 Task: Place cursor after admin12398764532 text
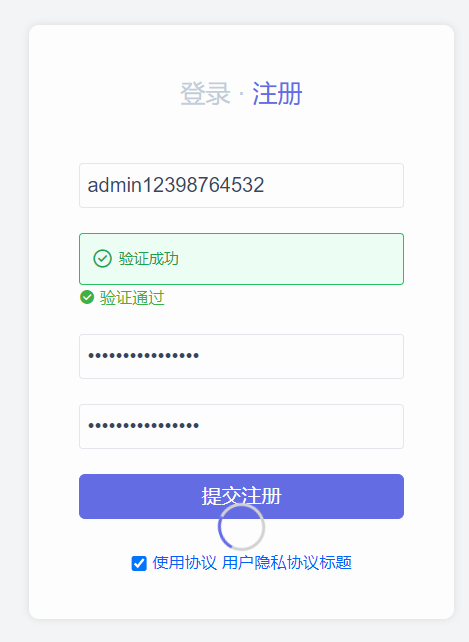[265, 185]
